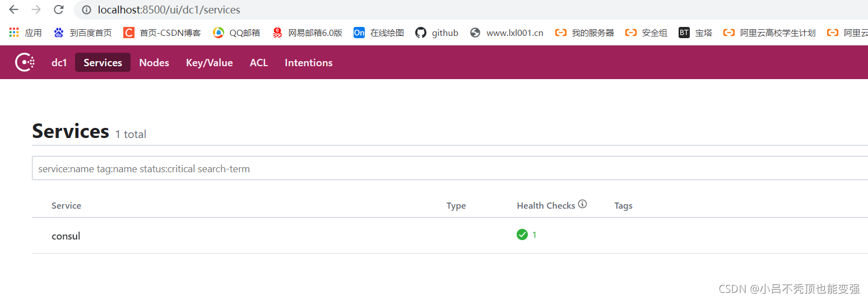Click the site info icon in address bar
868x299 pixels.
(86, 10)
